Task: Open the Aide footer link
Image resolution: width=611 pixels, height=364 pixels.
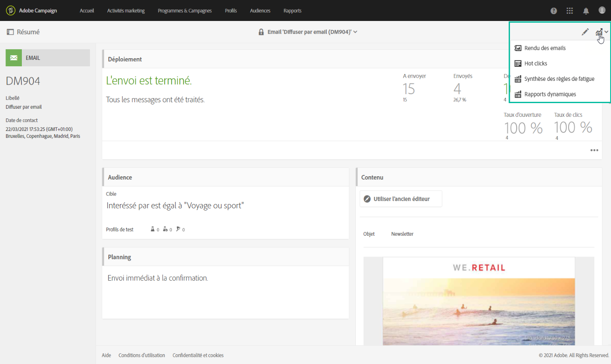Action: [106, 355]
